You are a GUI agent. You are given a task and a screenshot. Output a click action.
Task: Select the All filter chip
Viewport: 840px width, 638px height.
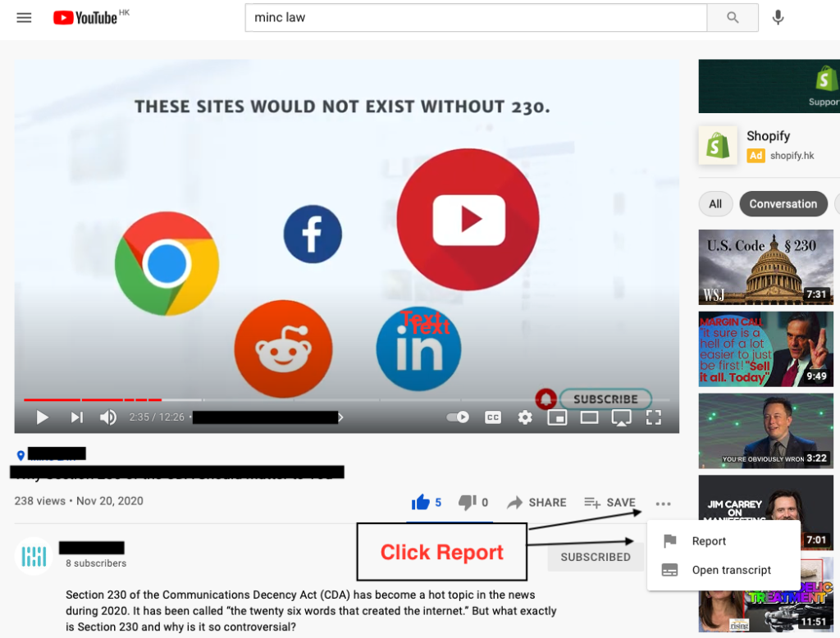point(715,204)
